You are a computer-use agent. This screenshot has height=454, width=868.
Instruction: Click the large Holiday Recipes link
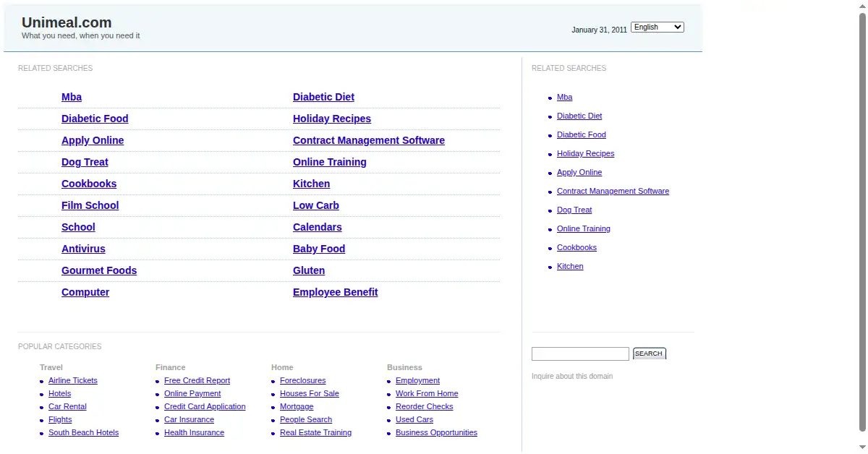coord(332,119)
